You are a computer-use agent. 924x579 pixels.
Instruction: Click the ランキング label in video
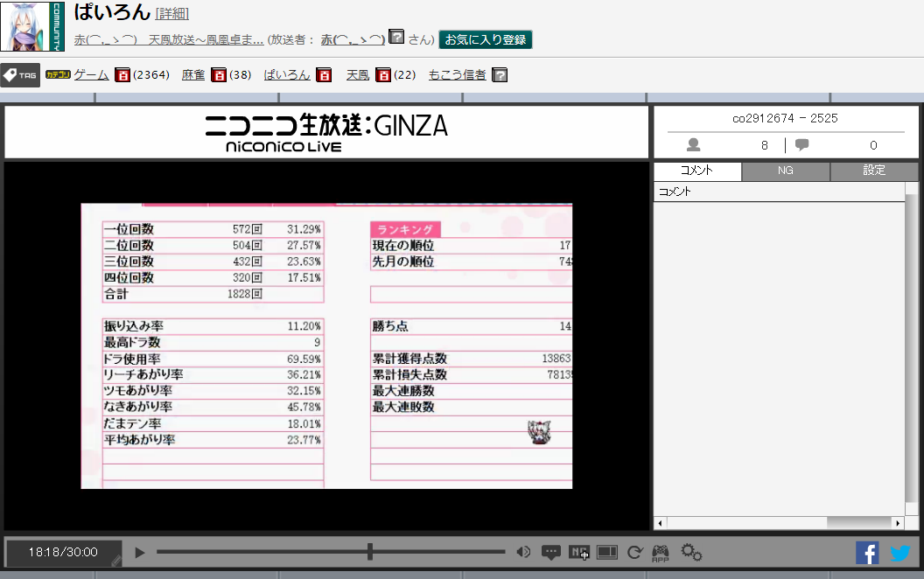click(x=405, y=229)
